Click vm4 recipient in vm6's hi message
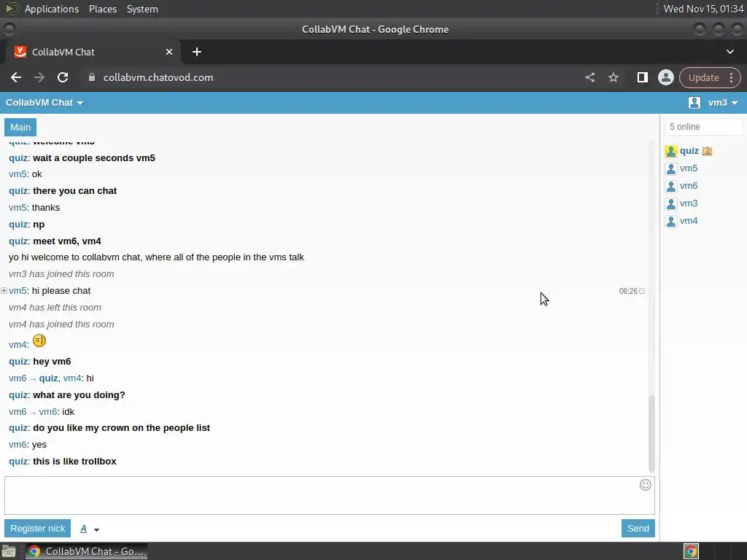Viewport: 747px width, 560px height. [72, 378]
